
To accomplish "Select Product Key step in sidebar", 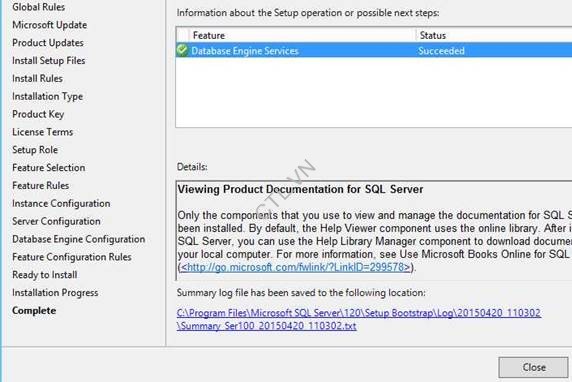I will [38, 114].
